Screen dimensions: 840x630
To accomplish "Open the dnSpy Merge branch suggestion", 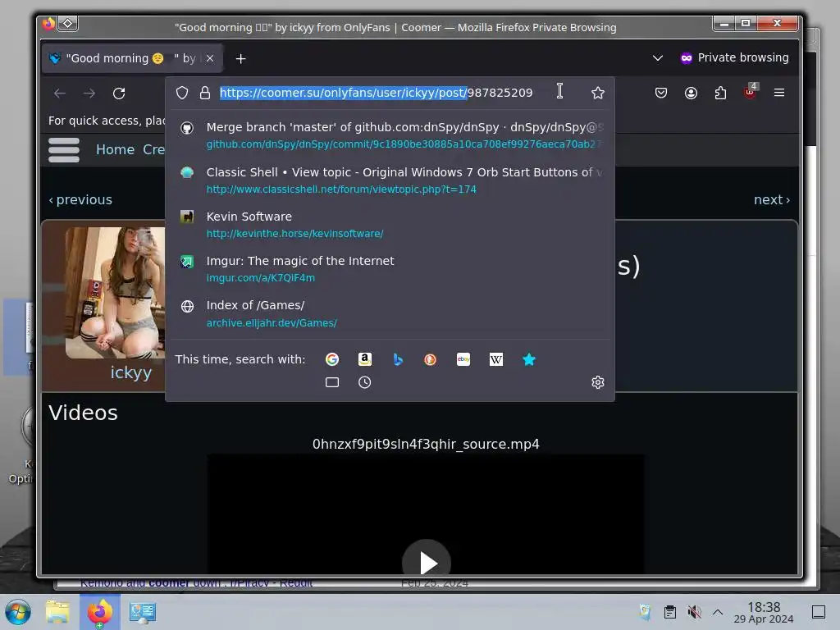I will click(x=390, y=135).
